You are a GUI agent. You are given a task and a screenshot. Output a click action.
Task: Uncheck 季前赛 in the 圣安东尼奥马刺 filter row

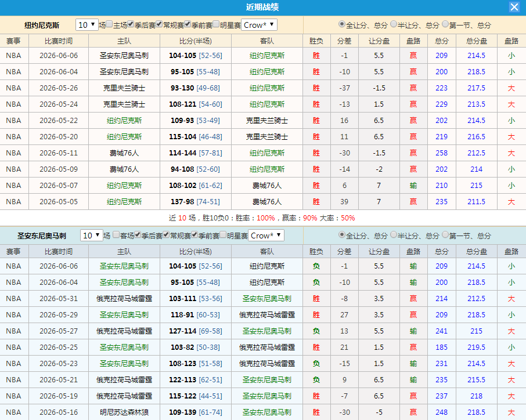pos(194,234)
